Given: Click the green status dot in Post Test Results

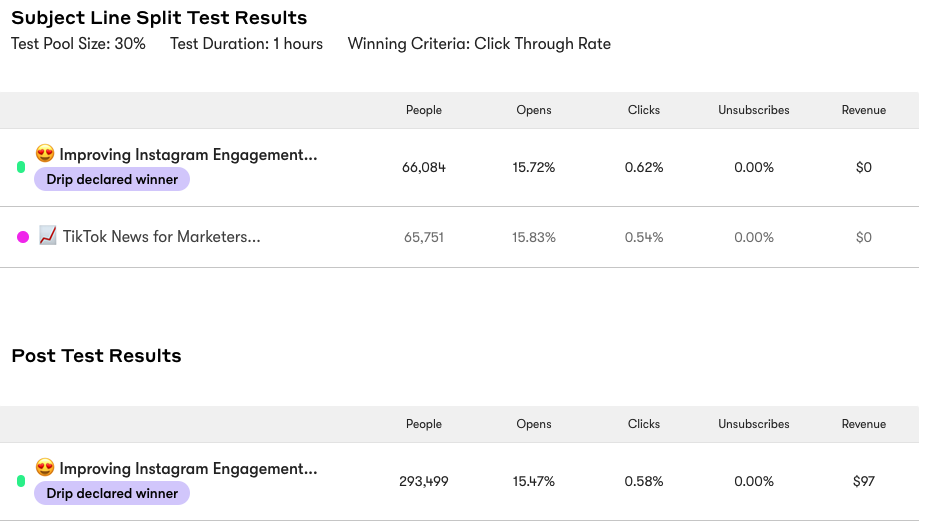Looking at the screenshot, I should click(x=21, y=481).
